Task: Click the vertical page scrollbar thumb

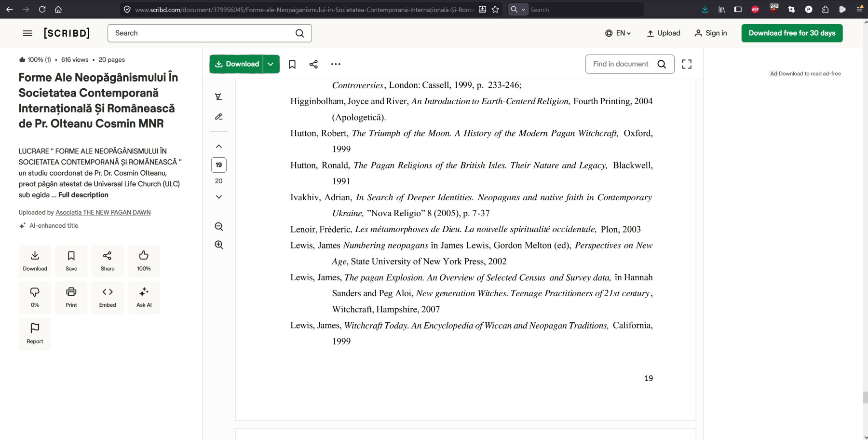Action: [x=865, y=398]
